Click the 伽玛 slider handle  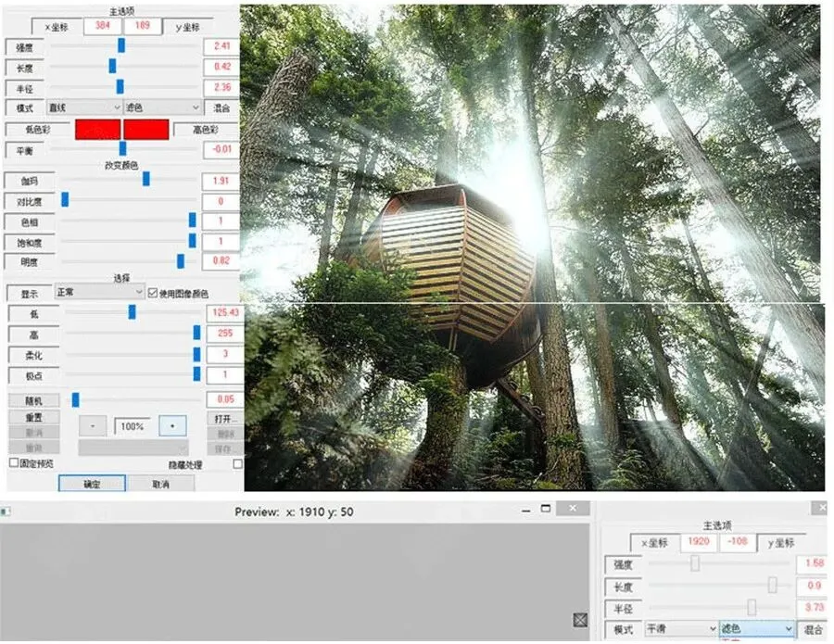(x=146, y=179)
